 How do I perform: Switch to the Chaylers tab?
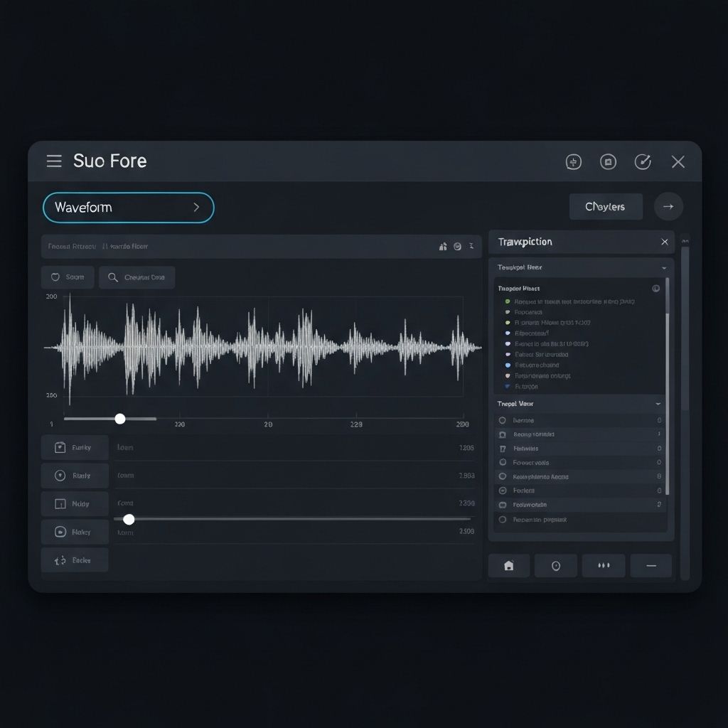point(606,206)
